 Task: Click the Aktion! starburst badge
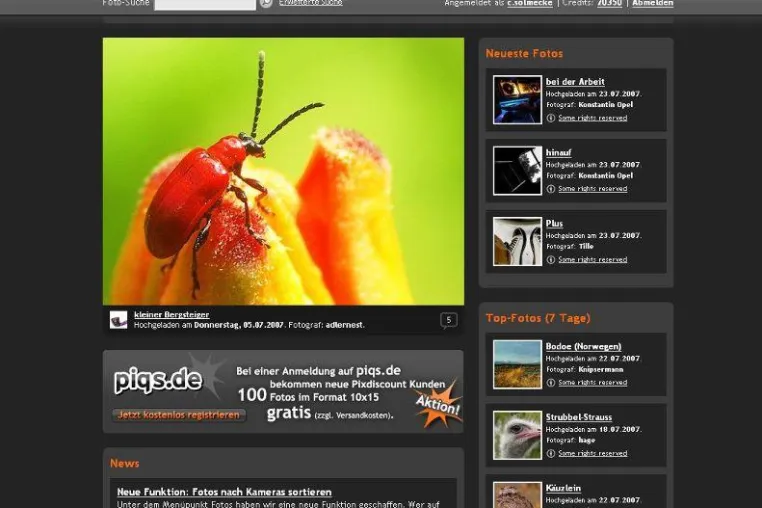tap(438, 404)
